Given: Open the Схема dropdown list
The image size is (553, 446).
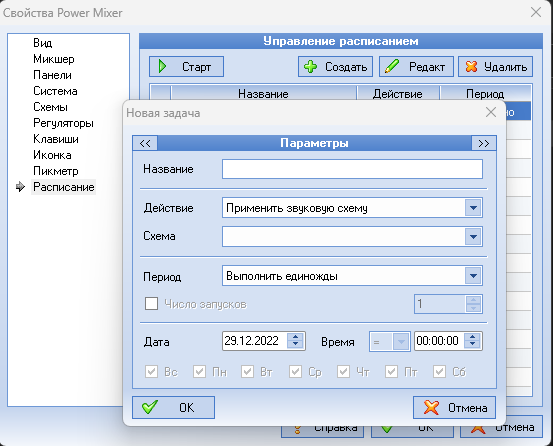Looking at the screenshot, I should click(473, 237).
